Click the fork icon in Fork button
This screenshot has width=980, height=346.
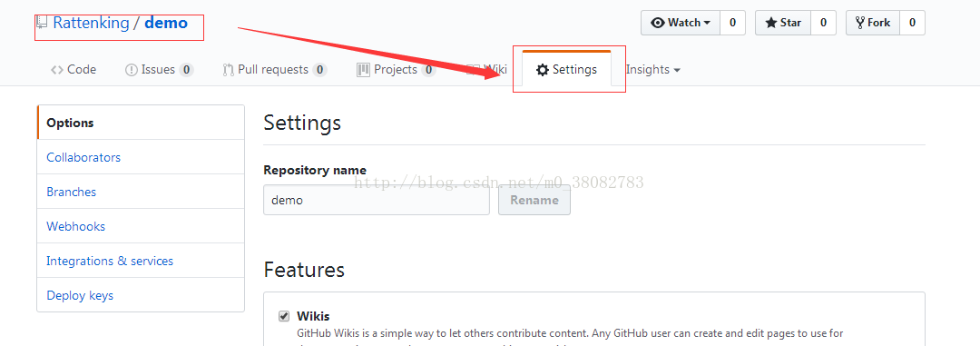point(860,23)
